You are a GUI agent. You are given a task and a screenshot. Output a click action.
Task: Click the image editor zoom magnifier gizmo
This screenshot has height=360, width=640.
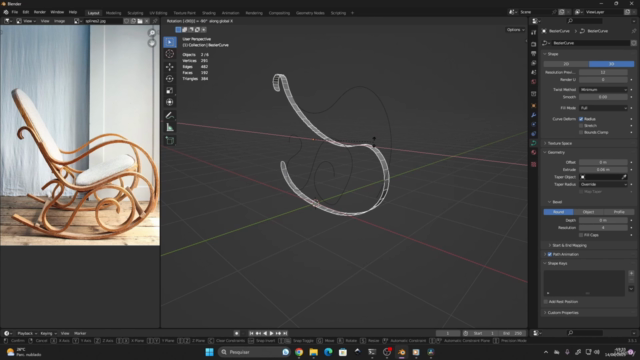coord(152,33)
